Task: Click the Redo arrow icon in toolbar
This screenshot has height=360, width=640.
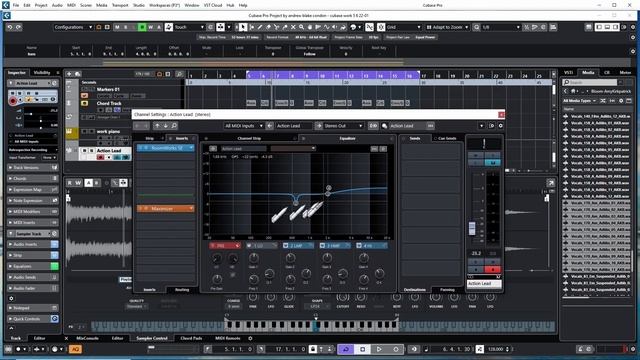Action: (18, 27)
